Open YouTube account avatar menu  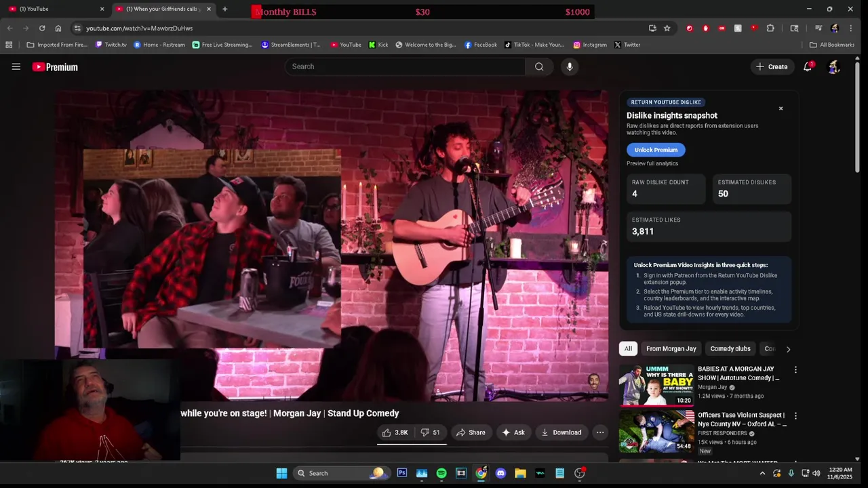click(x=834, y=66)
